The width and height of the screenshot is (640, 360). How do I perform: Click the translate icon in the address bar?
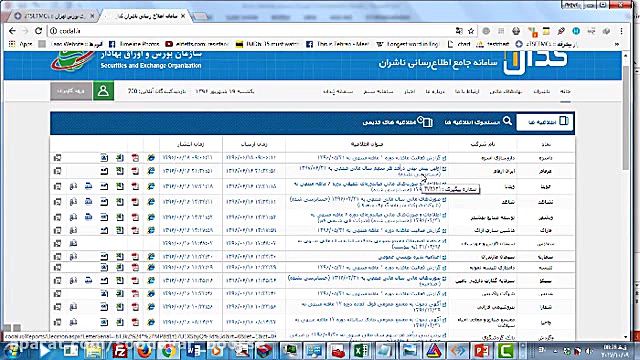tap(459, 31)
